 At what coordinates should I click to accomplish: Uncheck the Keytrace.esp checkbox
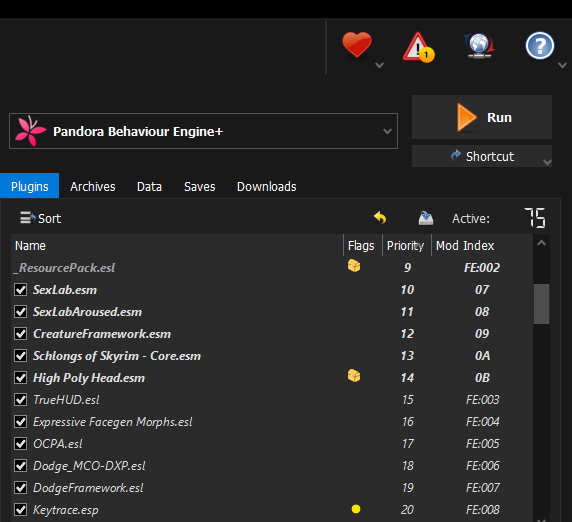[x=20, y=510]
